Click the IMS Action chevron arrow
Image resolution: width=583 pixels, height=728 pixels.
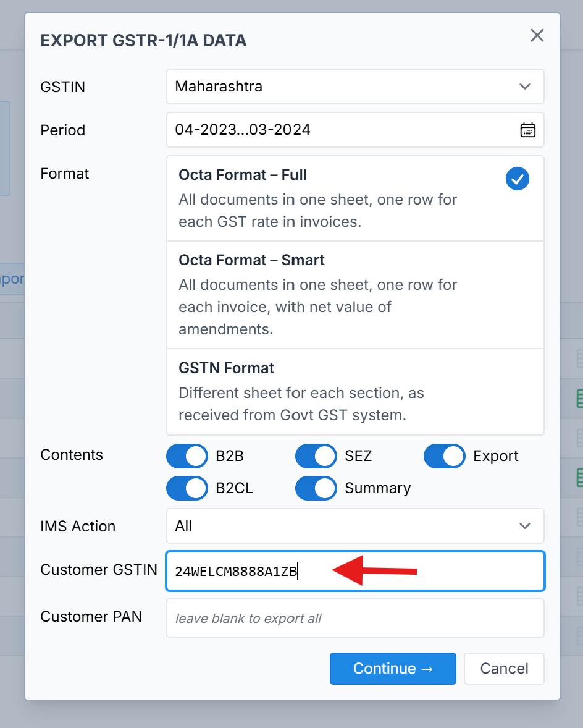525,526
